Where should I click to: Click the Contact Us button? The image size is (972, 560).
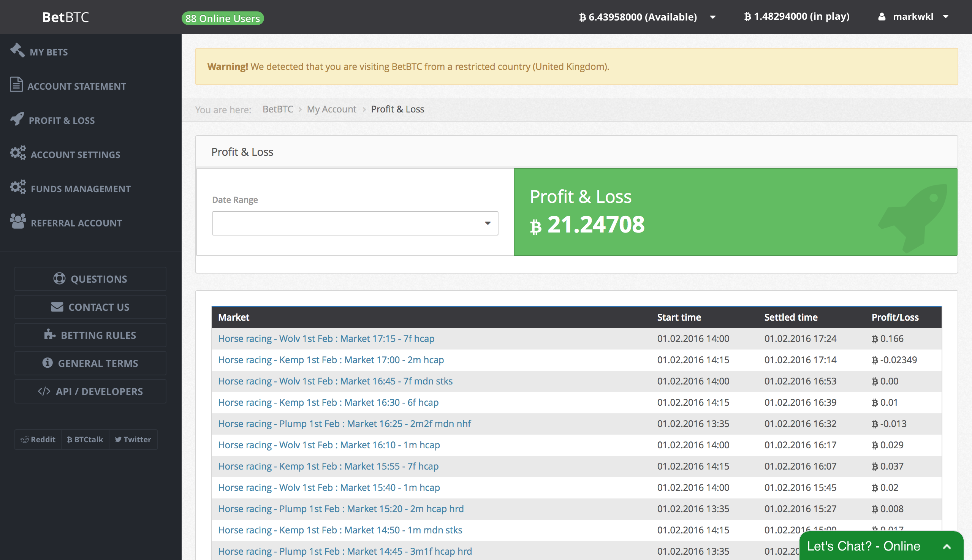point(90,307)
